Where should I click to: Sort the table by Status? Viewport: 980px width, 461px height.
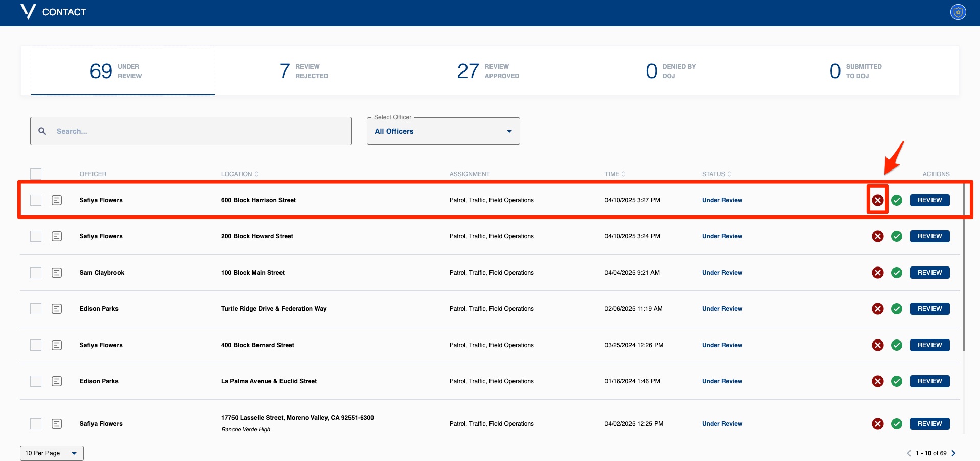coord(716,174)
